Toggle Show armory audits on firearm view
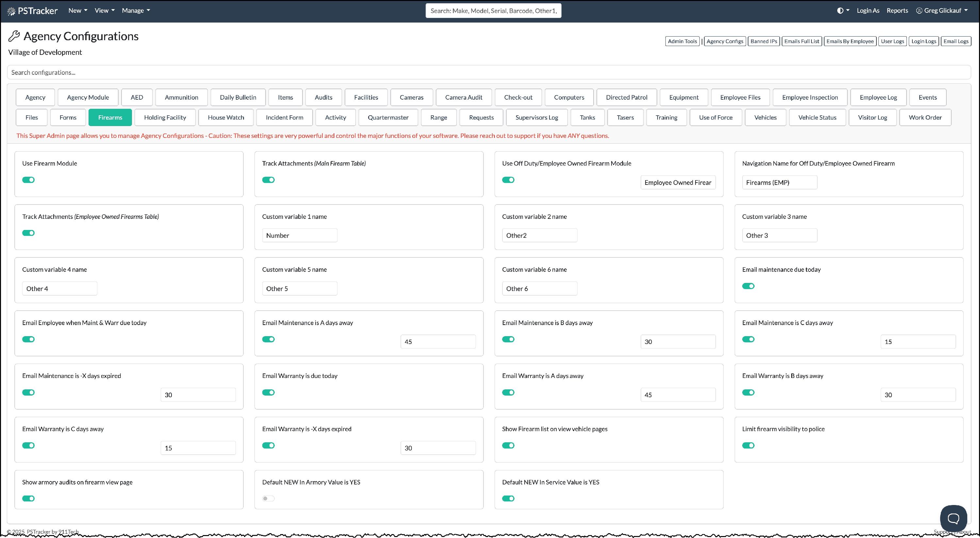This screenshot has height=538, width=980. point(28,498)
